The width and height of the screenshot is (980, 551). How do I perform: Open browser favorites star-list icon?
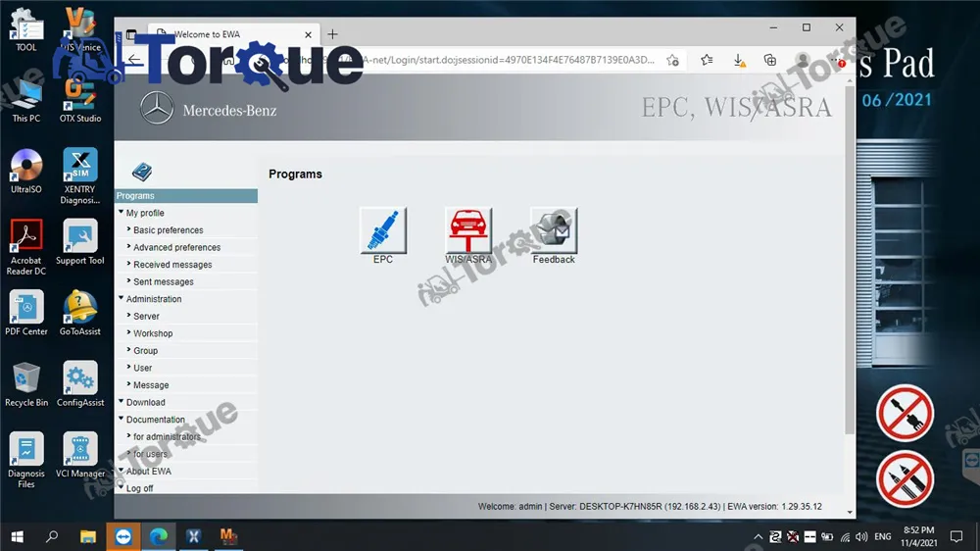point(707,60)
